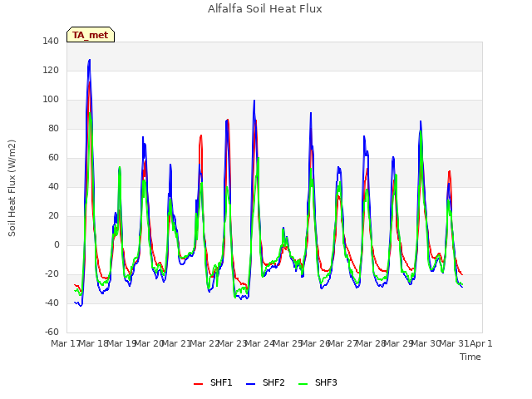Click the Mar 18 x-axis tick label

tap(93, 343)
